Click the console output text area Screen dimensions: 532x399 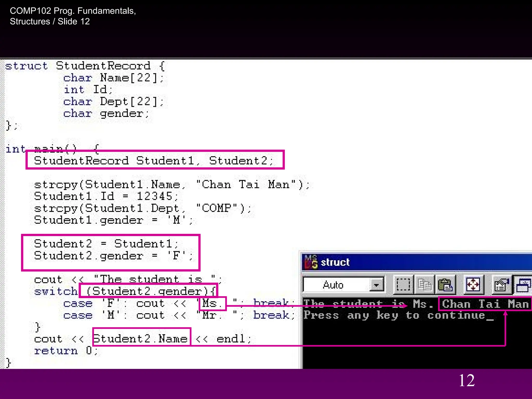click(416, 343)
